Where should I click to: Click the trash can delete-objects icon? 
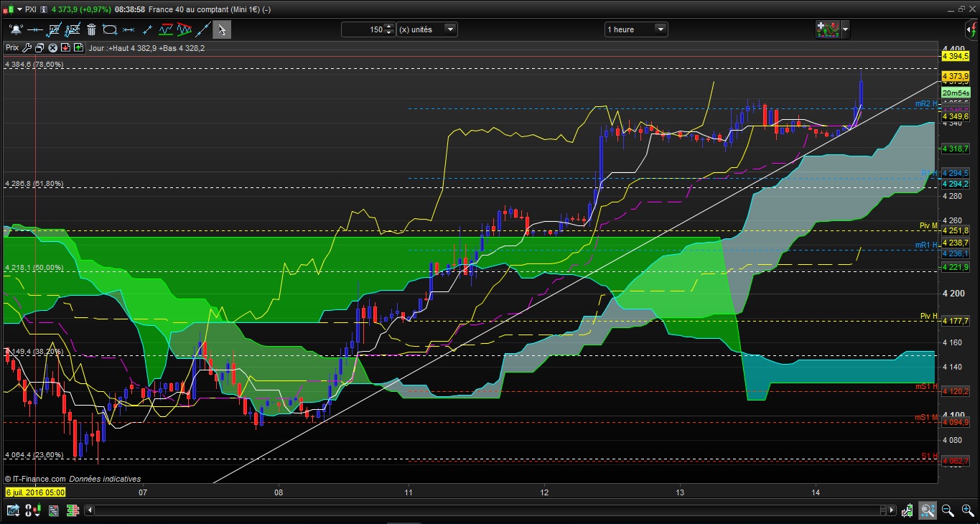pyautogui.click(x=91, y=29)
